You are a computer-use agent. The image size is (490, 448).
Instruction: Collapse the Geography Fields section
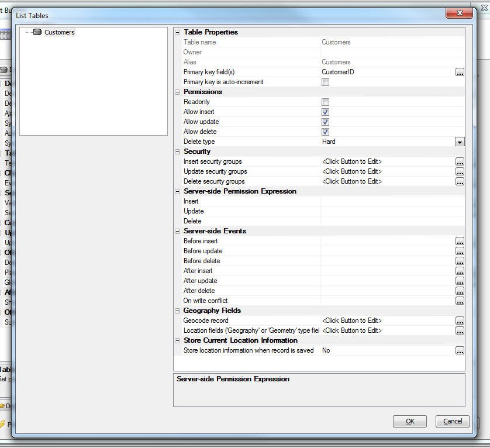point(177,311)
